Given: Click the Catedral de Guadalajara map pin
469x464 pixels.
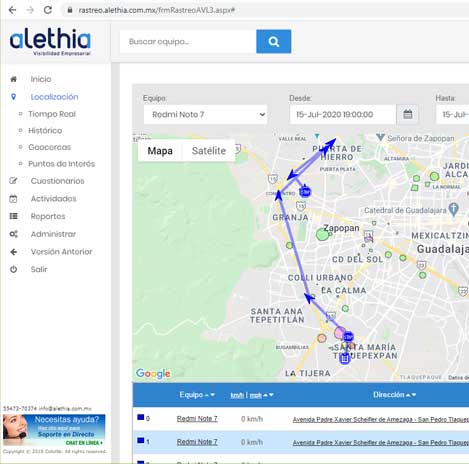Looking at the screenshot, I should 453,209.
